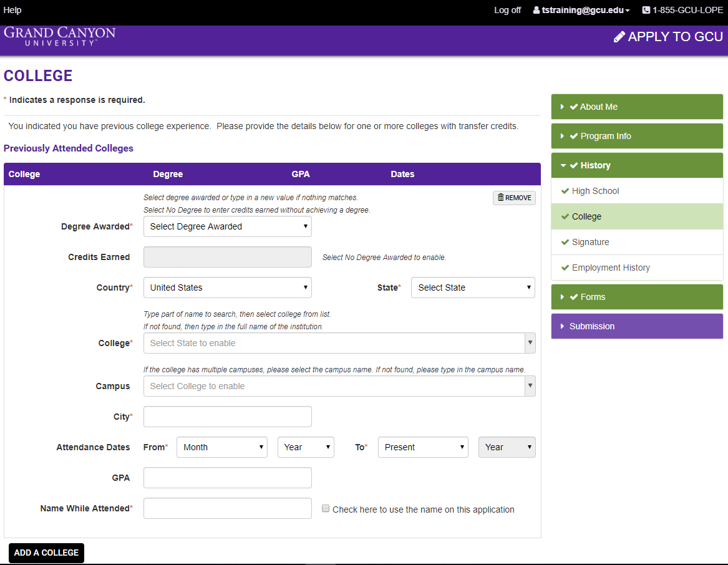Go to Employment History sidebar item
Screen dimensions: 728x565
click(x=637, y=268)
